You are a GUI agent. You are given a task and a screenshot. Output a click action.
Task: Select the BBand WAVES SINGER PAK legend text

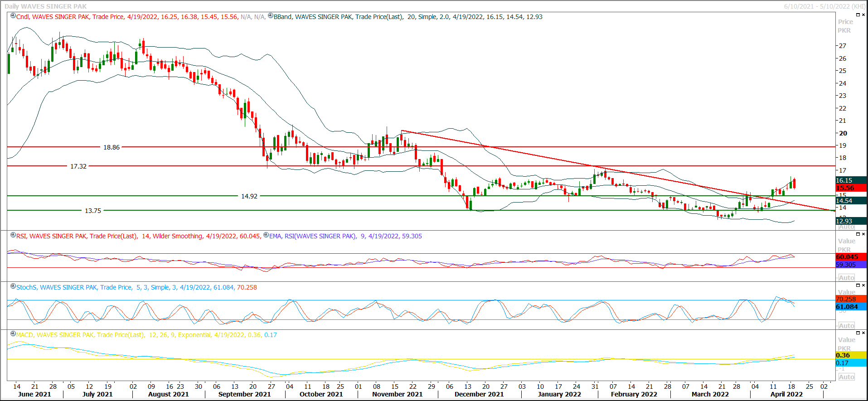408,17
